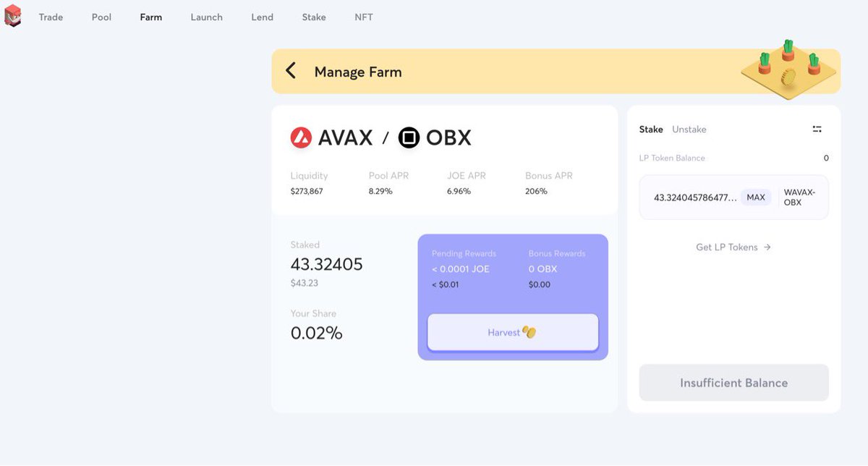This screenshot has height=466, width=868.
Task: Open the Stake page in the top navigation
Action: pyautogui.click(x=314, y=17)
